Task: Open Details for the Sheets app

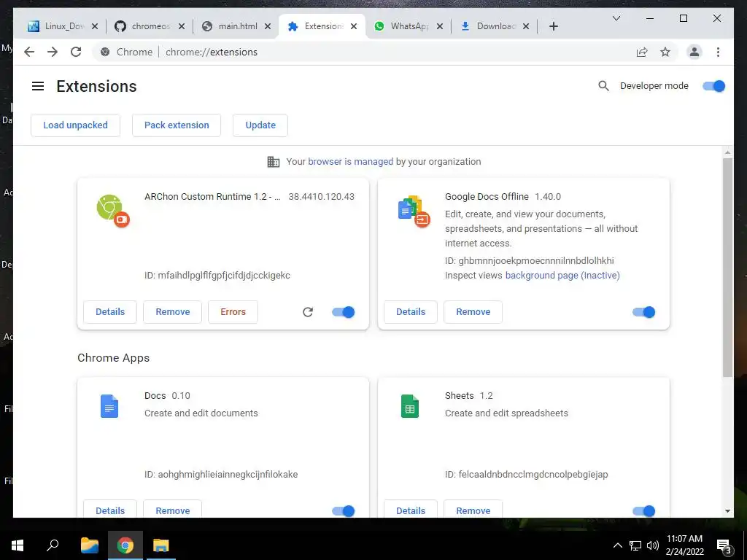Action: [x=411, y=510]
